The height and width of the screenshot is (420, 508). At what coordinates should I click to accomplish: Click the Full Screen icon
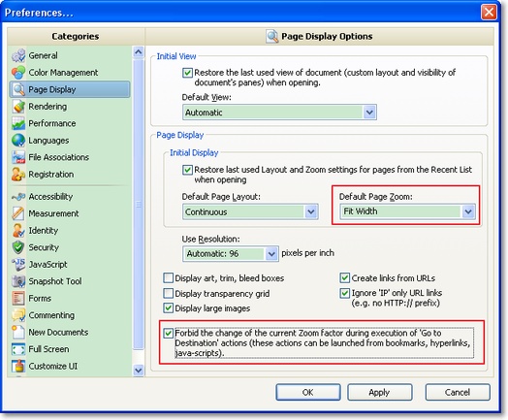[x=18, y=349]
